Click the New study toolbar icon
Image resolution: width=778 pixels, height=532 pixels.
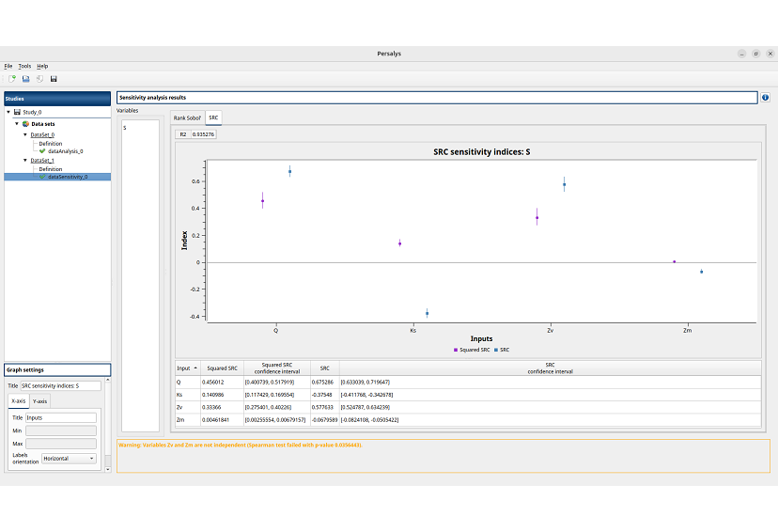pos(12,78)
